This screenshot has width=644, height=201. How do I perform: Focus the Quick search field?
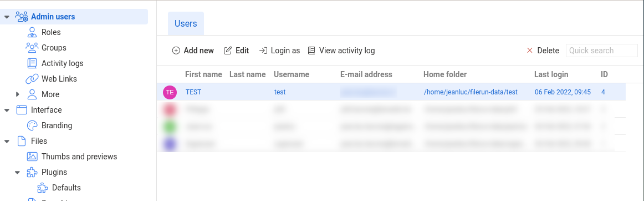pyautogui.click(x=602, y=51)
